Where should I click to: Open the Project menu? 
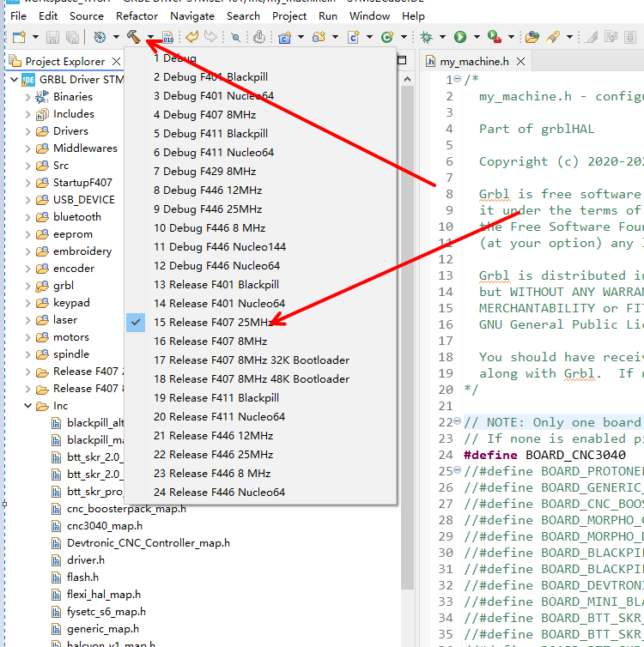click(x=289, y=15)
